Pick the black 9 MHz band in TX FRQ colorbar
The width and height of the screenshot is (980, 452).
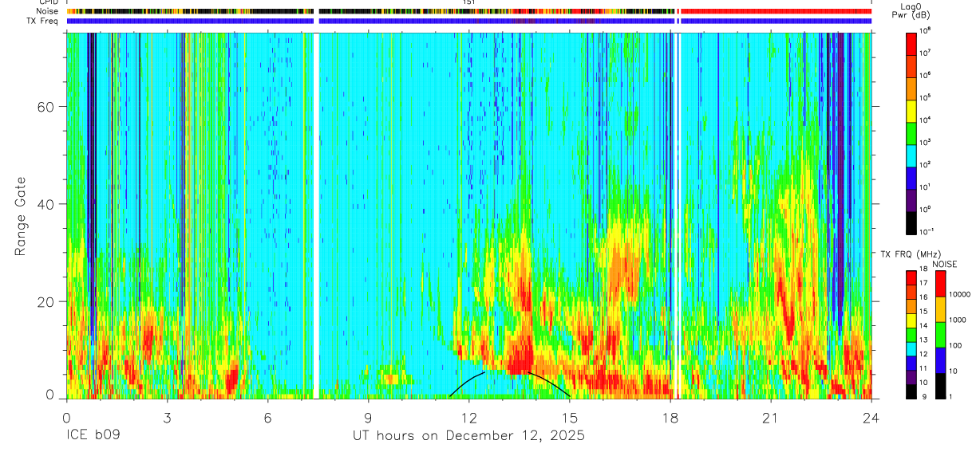pyautogui.click(x=912, y=392)
